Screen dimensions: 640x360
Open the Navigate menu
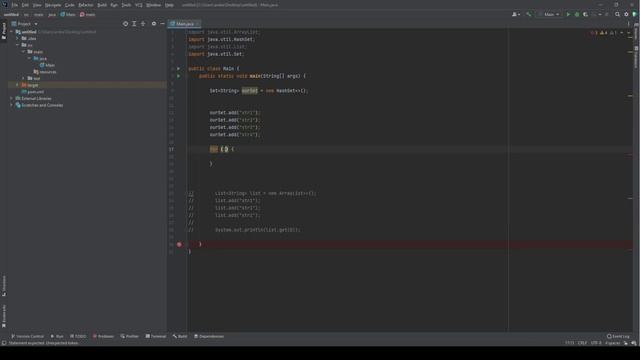coord(53,5)
